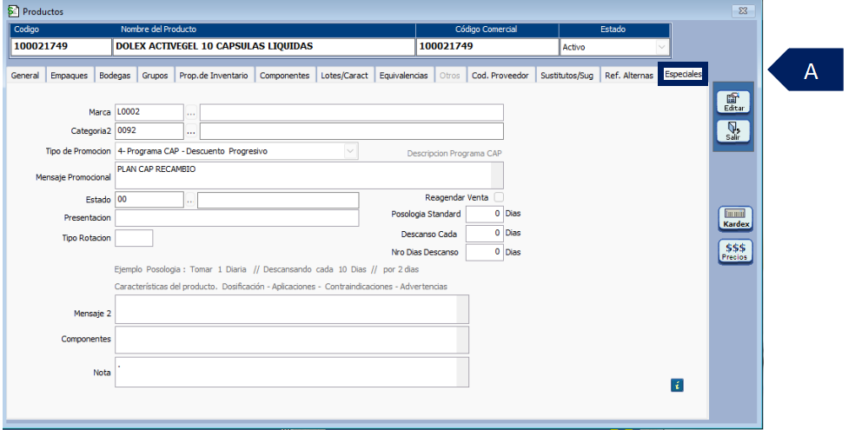This screenshot has width=868, height=430.
Task: Select the Especiales tab
Action: (683, 74)
